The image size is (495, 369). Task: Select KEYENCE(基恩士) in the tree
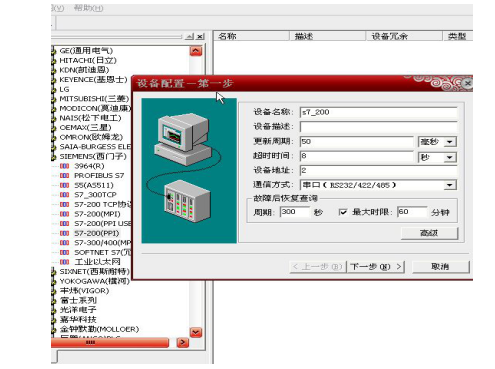coord(93,80)
